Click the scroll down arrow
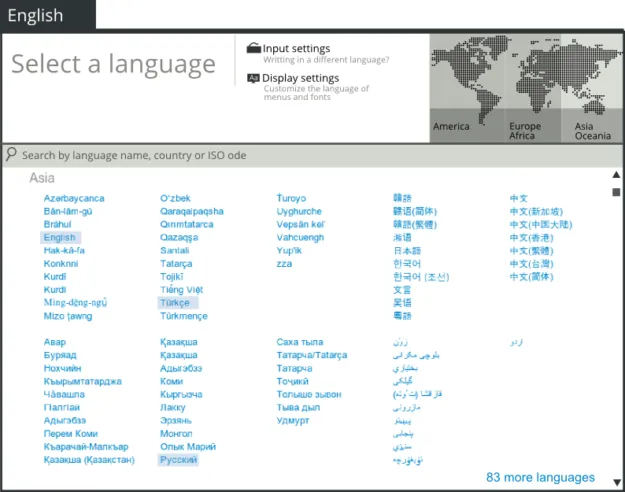This screenshot has height=492, width=625. click(616, 482)
